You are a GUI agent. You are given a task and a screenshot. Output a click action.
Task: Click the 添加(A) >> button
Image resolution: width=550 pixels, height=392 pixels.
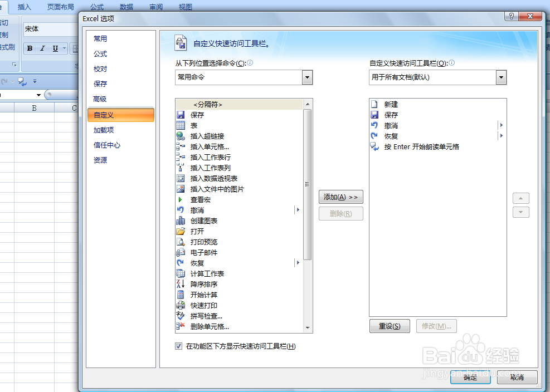(340, 197)
